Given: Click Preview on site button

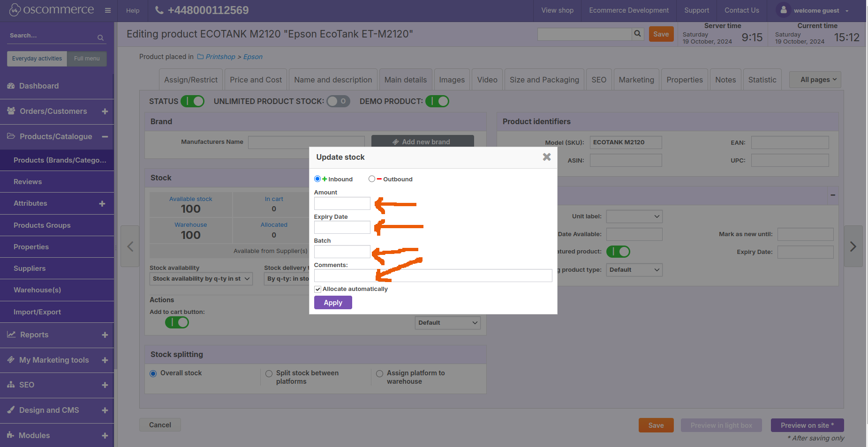Looking at the screenshot, I should pyautogui.click(x=807, y=425).
